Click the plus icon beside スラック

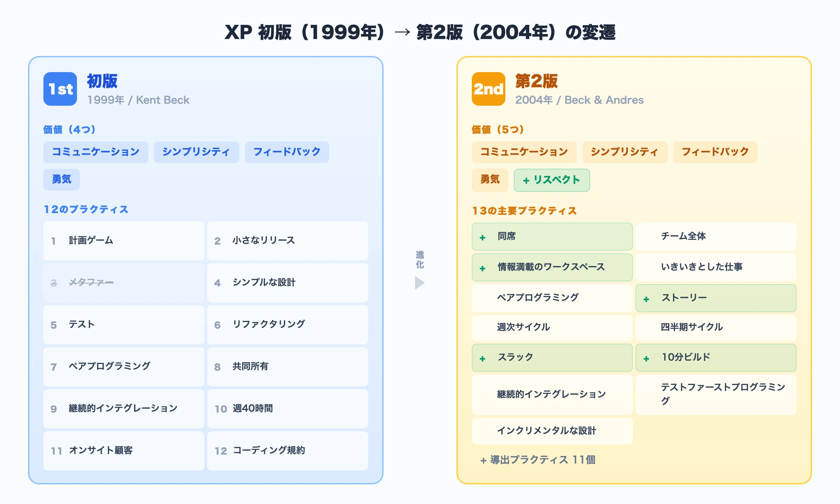(x=483, y=359)
